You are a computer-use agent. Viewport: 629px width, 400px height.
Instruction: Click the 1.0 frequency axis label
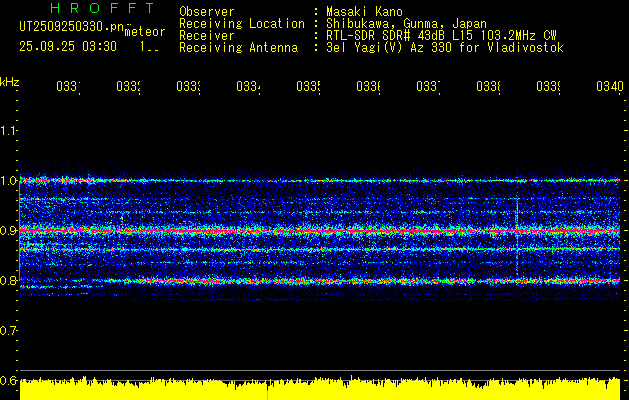pos(8,181)
